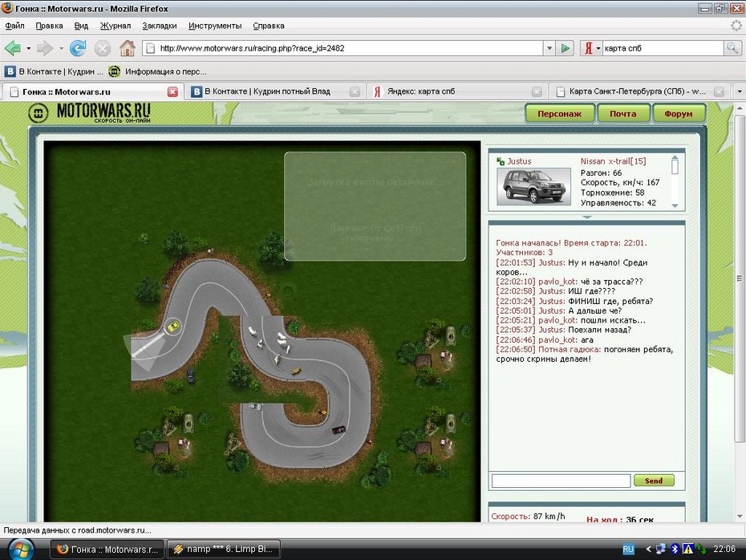The width and height of the screenshot is (746, 560).
Task: Click the search box containing 'карта спб'
Action: tap(663, 48)
